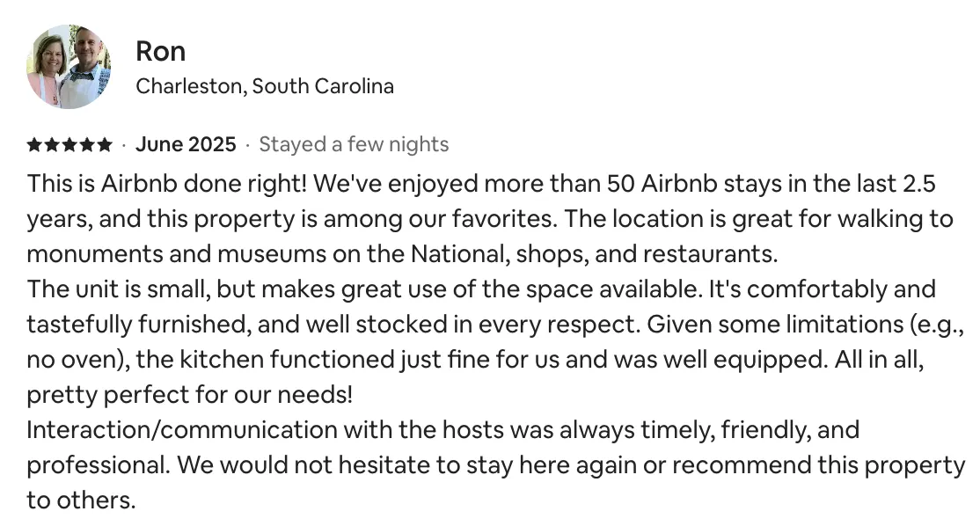
Task: Click the fourth star in the rating
Action: [x=87, y=144]
